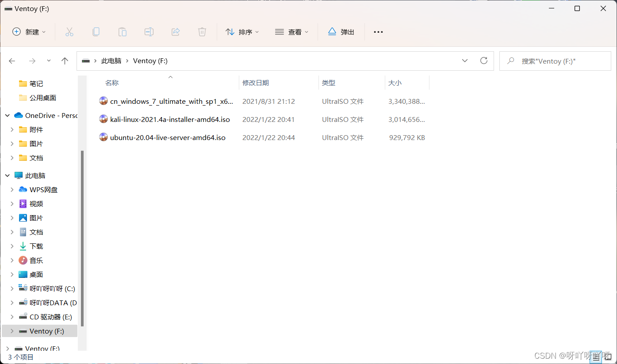Expand the WPS网盘 tree node
The height and width of the screenshot is (364, 617).
coord(12,190)
